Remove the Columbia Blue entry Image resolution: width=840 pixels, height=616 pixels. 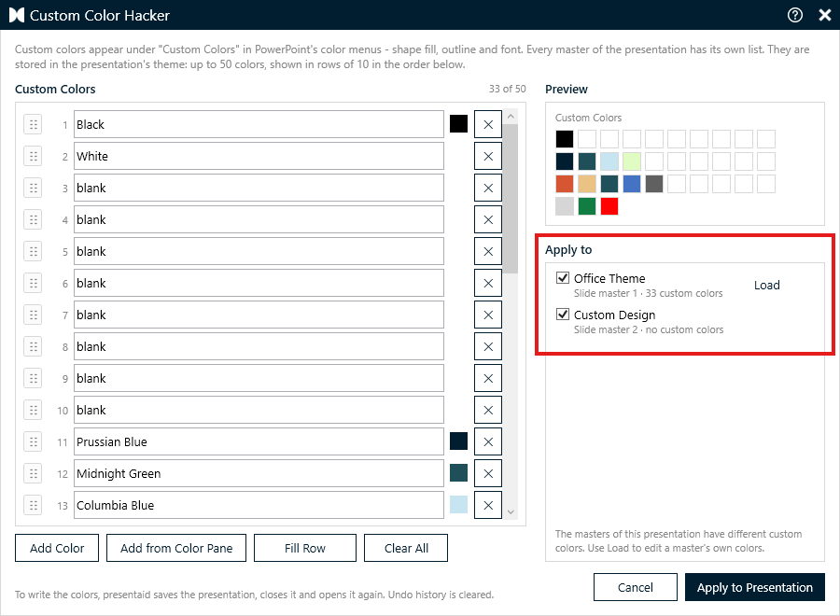click(x=488, y=505)
